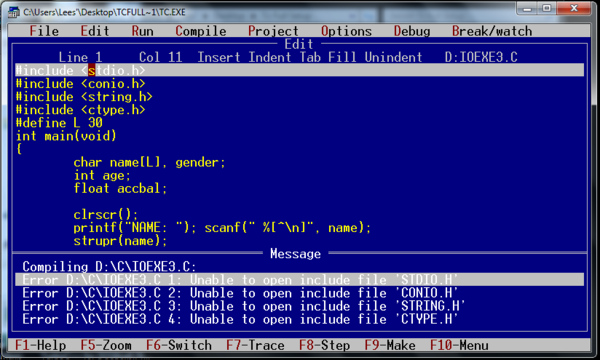Click the Insert mode indicator
The width and height of the screenshot is (600, 360).
coord(219,57)
